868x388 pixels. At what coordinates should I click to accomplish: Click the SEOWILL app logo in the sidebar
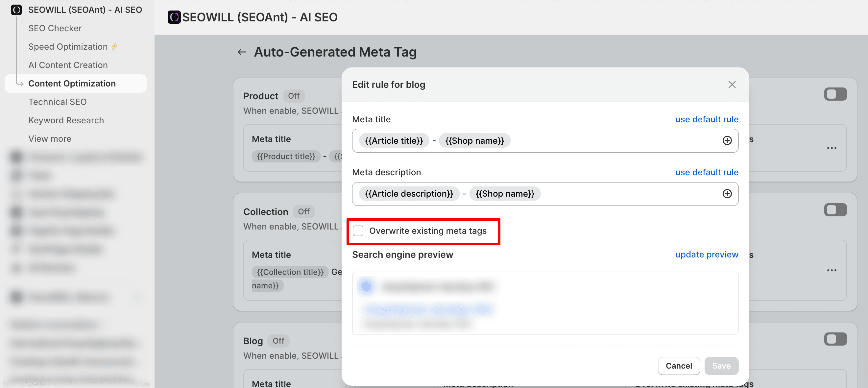[x=16, y=10]
